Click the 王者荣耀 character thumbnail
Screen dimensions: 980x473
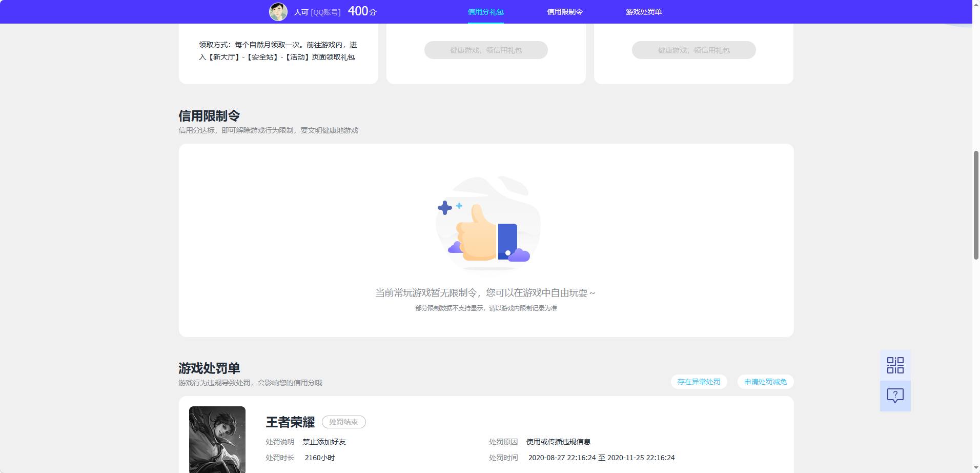[217, 439]
